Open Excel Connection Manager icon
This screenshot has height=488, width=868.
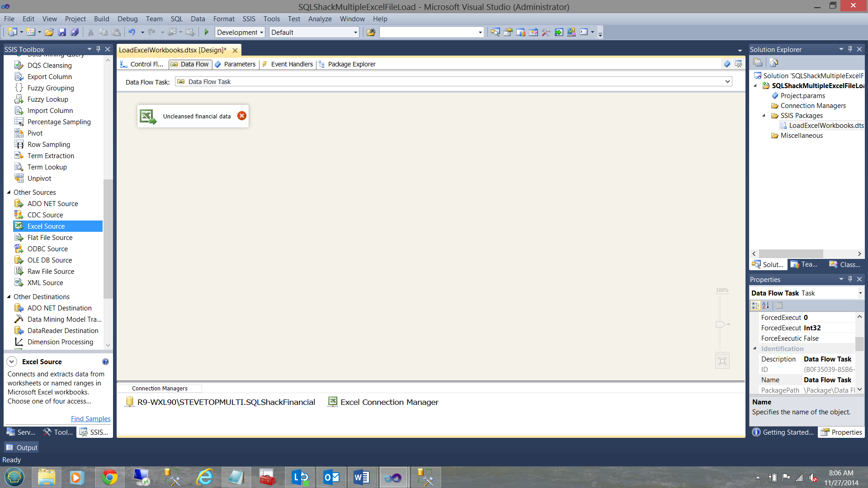pyautogui.click(x=333, y=402)
